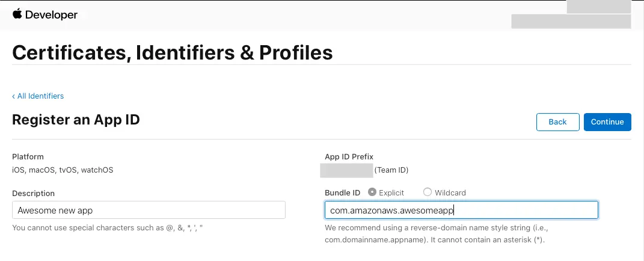This screenshot has height=261, width=644.
Task: Click the Apple logo icon
Action: [x=17, y=14]
